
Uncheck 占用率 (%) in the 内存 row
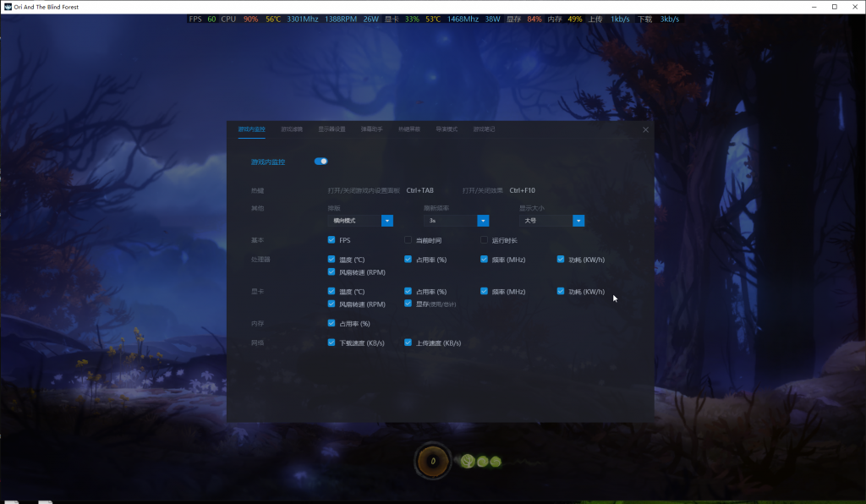[x=332, y=323]
